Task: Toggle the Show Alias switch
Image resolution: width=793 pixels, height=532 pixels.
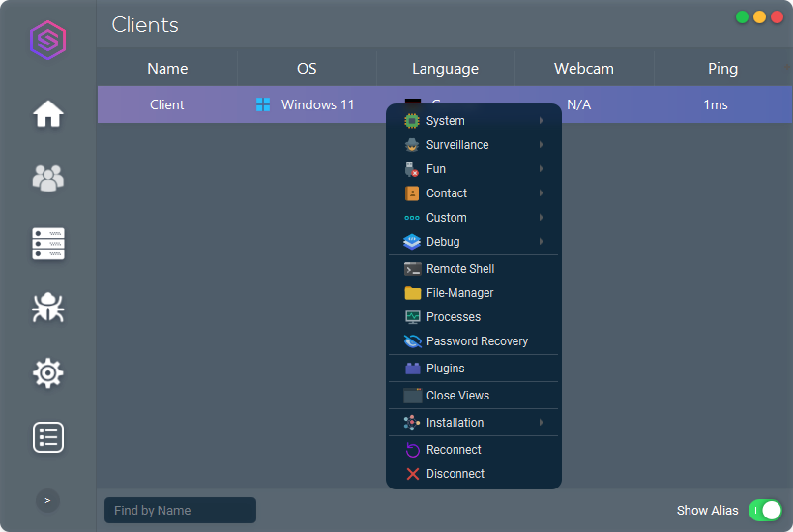Action: [765, 511]
